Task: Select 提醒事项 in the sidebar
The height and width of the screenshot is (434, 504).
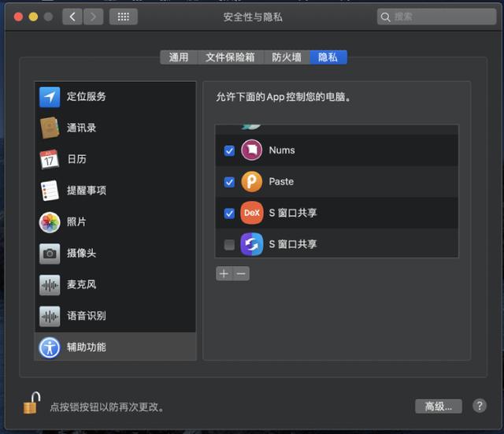Action: pos(116,191)
